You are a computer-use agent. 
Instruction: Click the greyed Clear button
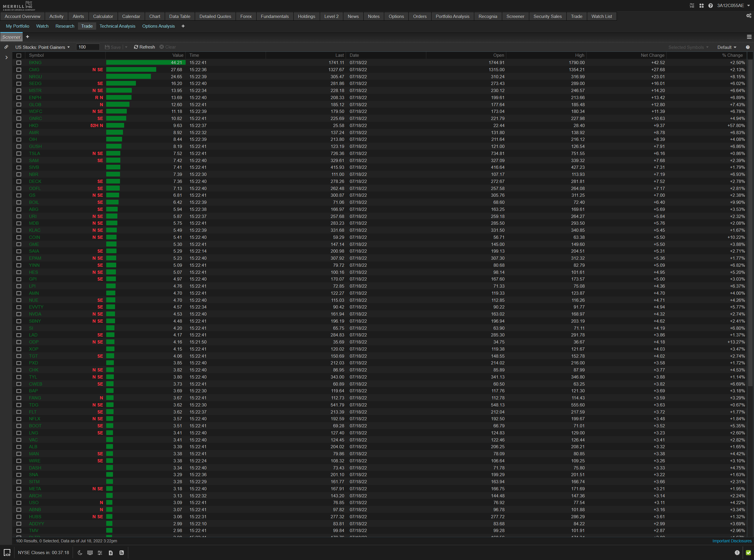point(167,47)
